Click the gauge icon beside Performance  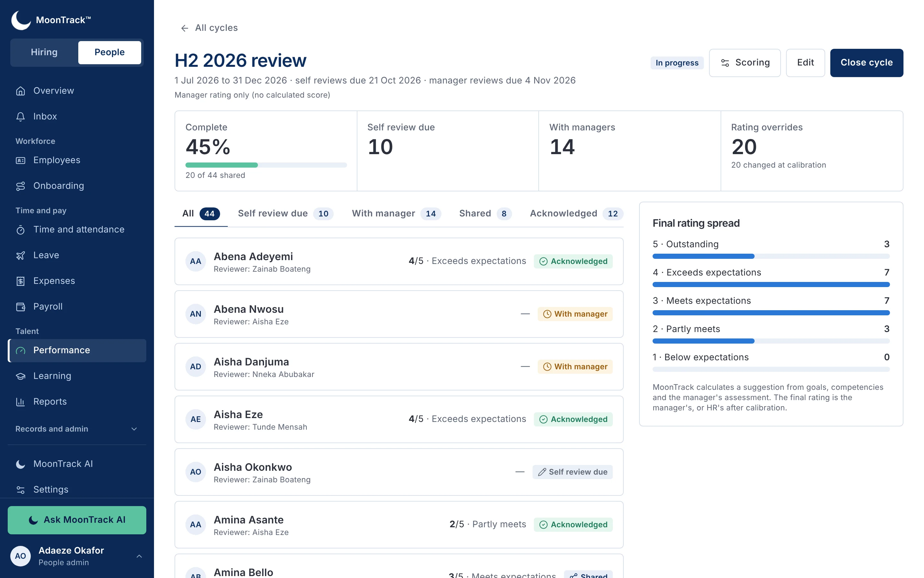pos(21,351)
